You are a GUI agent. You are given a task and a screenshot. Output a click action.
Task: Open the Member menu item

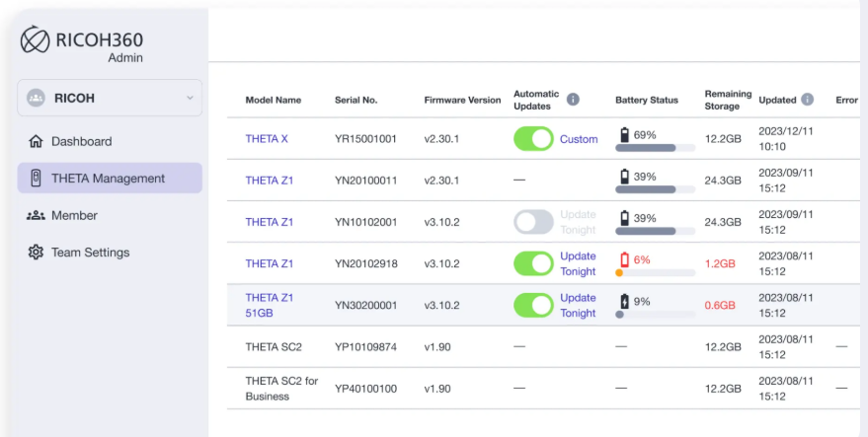[x=74, y=215]
